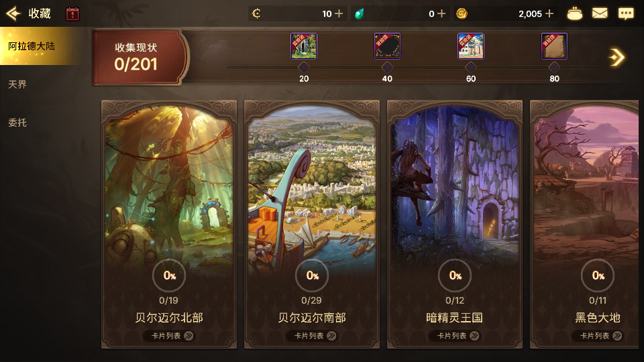Switch to the 天界 tab
The width and height of the screenshot is (644, 362).
tap(17, 84)
